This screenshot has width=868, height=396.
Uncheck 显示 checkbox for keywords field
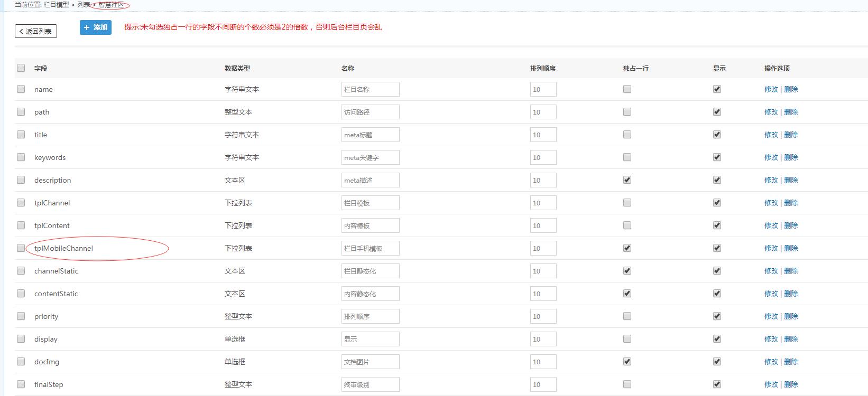coord(717,157)
